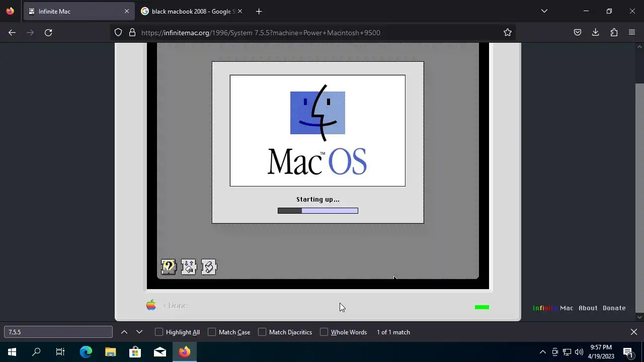Show hidden system tray icons
The image size is (644, 362).
pyautogui.click(x=542, y=352)
